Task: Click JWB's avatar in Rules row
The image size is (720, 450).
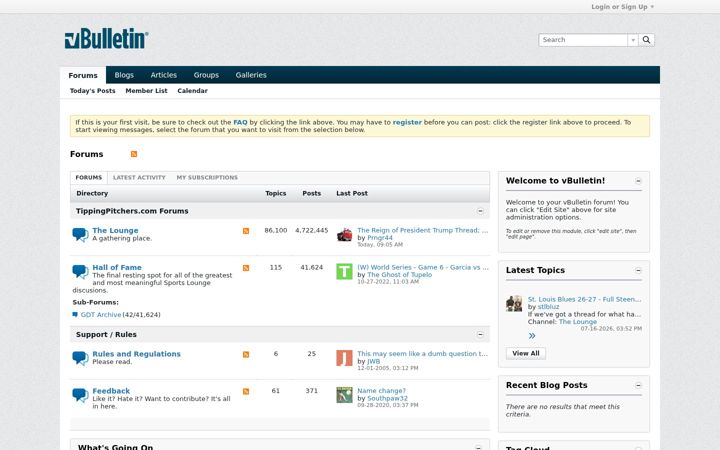Action: [x=344, y=358]
